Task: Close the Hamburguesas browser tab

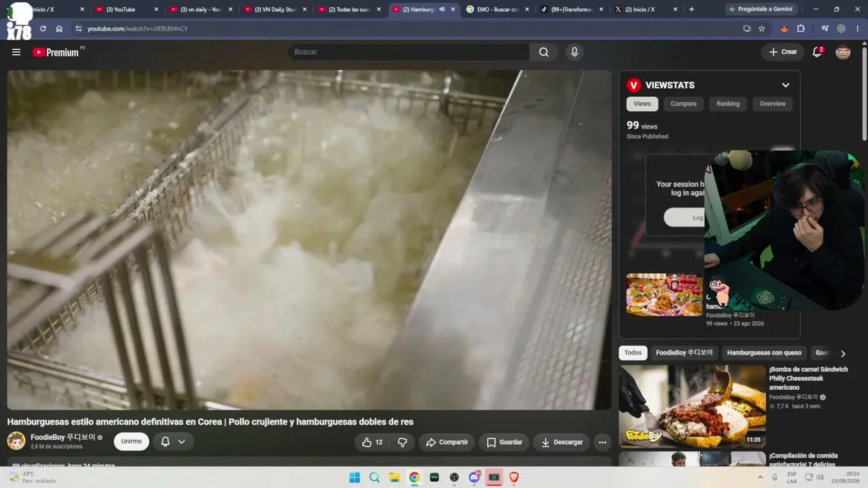Action: coord(453,9)
